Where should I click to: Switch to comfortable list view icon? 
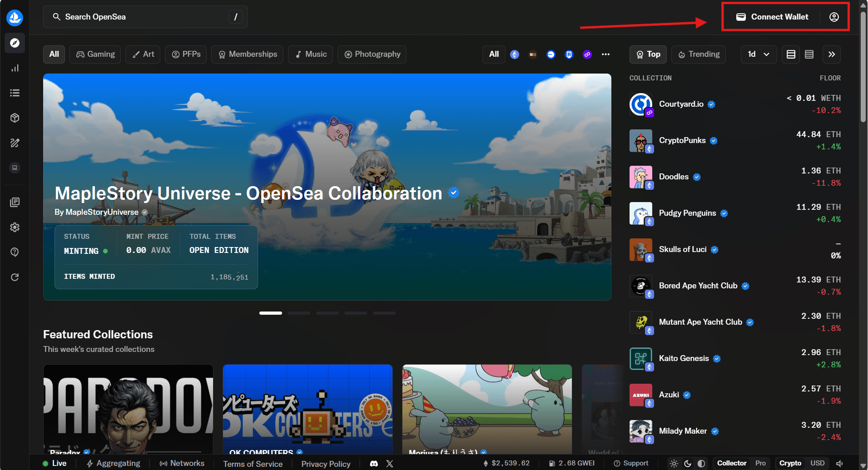coord(791,54)
